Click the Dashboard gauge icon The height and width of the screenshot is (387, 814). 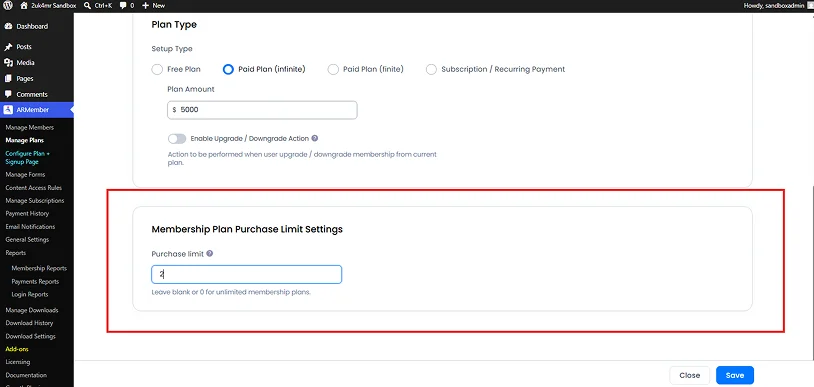[x=8, y=26]
